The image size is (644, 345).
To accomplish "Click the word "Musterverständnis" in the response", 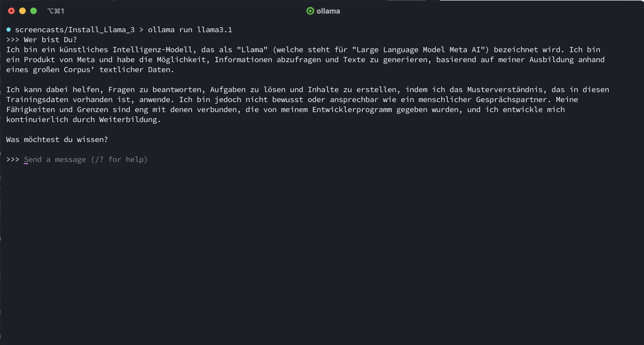I will tap(505, 90).
